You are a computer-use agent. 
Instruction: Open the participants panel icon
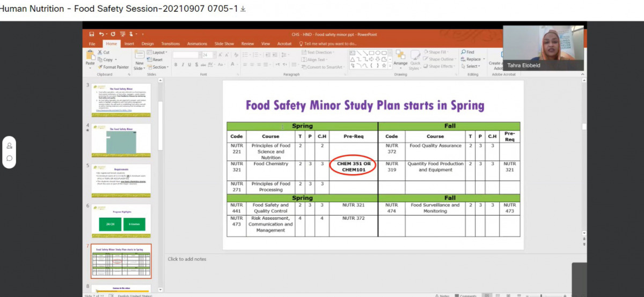point(10,146)
